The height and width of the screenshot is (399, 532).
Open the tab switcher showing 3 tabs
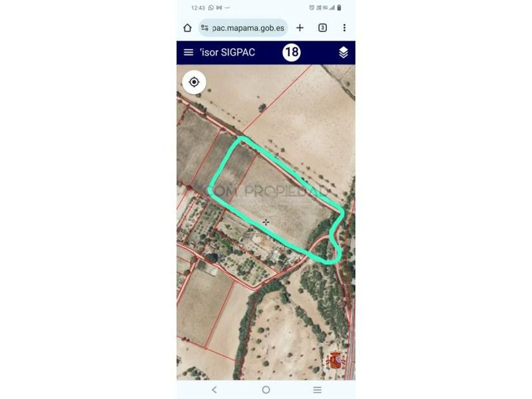point(322,28)
